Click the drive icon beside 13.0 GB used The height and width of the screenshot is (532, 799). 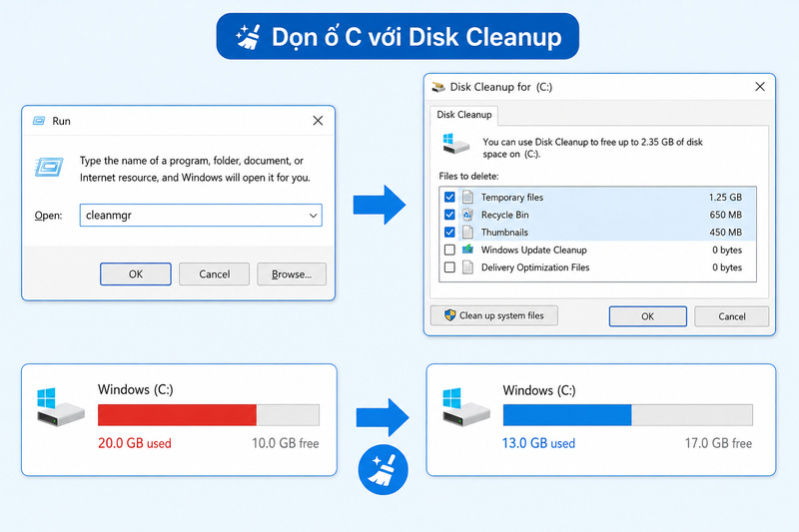pos(465,406)
